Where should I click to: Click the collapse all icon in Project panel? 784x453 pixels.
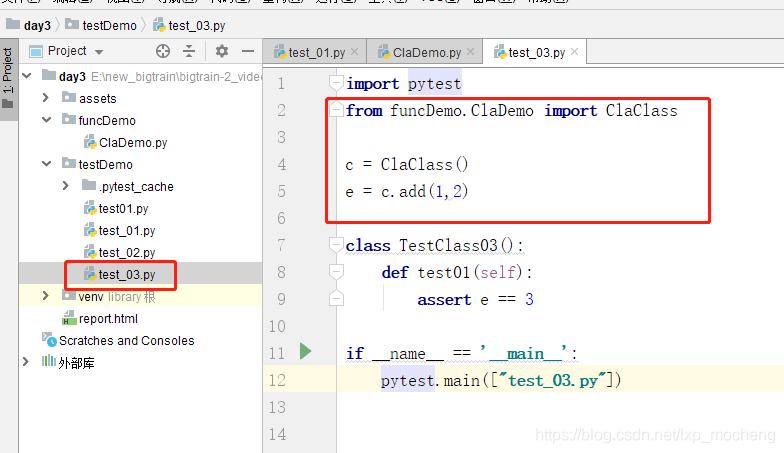click(x=189, y=51)
